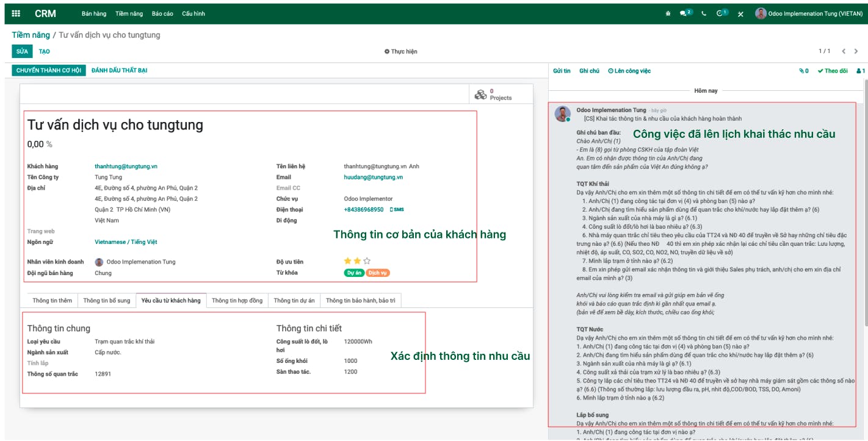
Task: Click CHUYỂN THÀNH CƠ HỘI button
Action: click(x=49, y=71)
